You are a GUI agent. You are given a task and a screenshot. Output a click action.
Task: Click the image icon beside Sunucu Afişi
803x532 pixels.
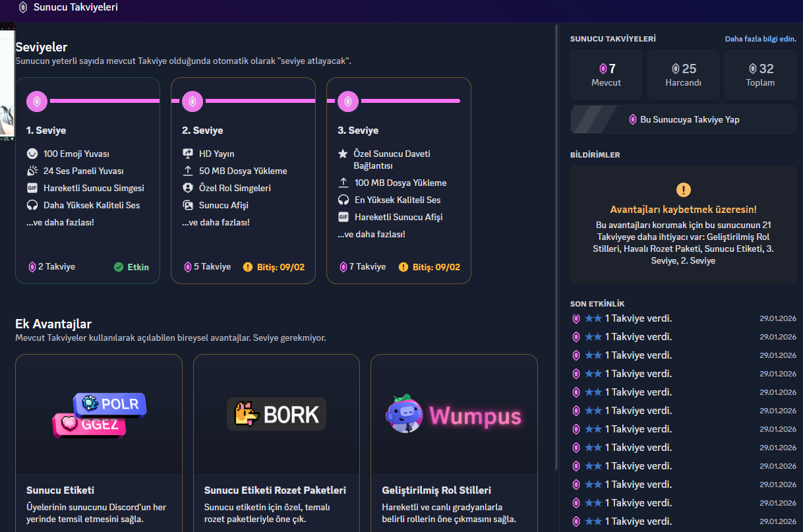coord(188,205)
